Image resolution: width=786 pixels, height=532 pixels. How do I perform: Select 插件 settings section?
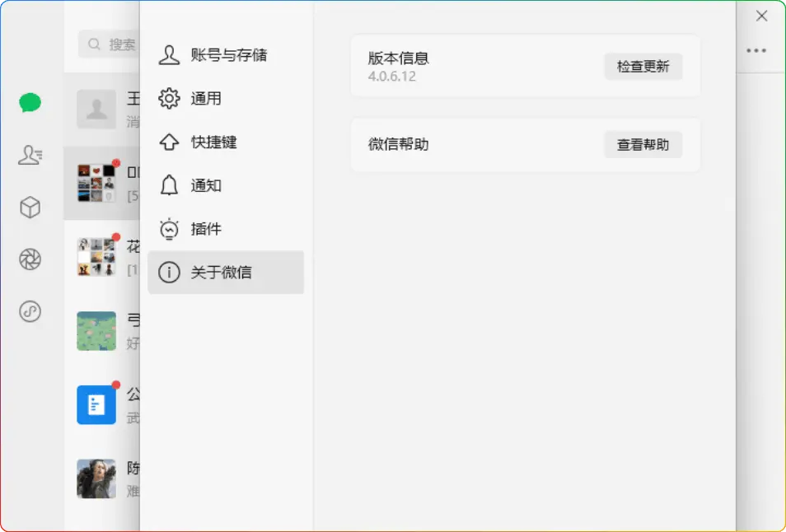226,229
